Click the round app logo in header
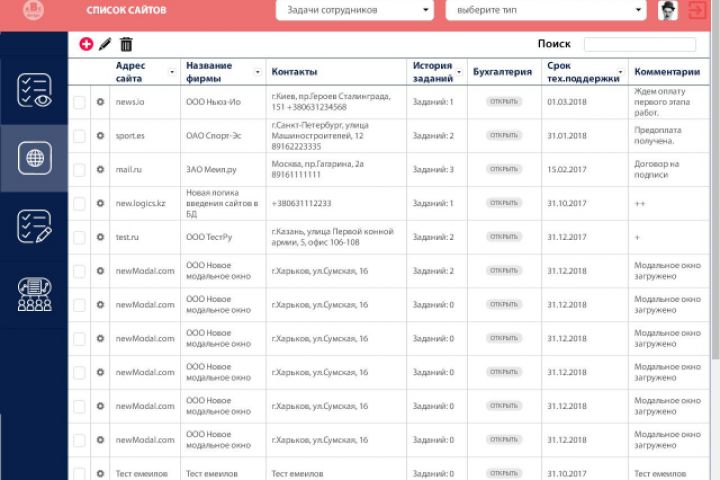This screenshot has height=480, width=720. [34, 9]
